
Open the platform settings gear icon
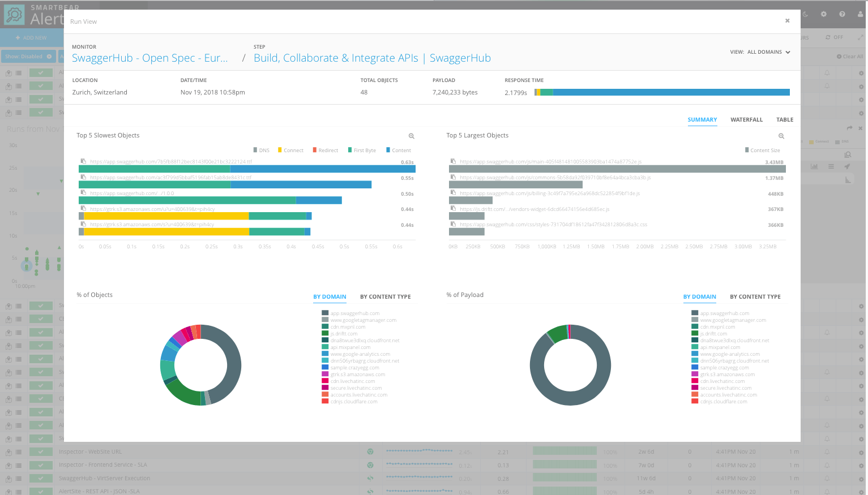824,14
